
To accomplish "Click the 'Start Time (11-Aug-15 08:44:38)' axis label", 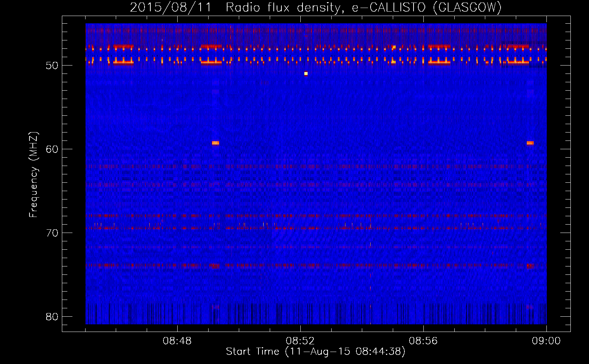I will click(316, 352).
